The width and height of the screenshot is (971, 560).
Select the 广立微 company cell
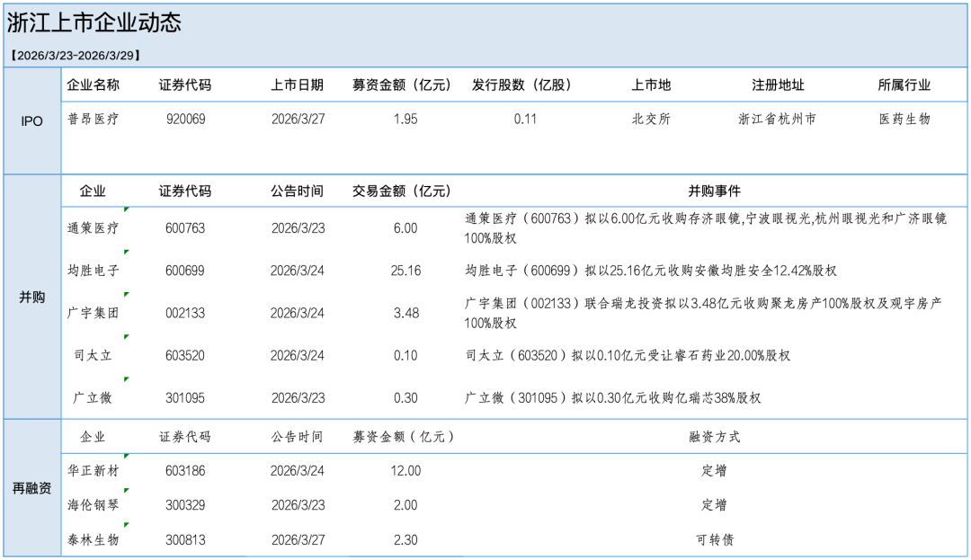(93, 398)
